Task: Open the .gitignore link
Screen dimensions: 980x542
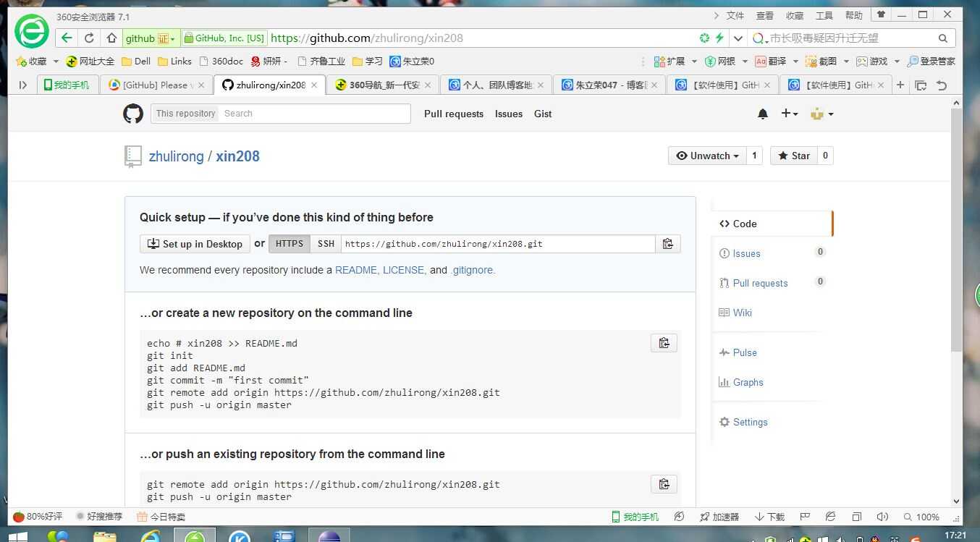Action: [473, 270]
